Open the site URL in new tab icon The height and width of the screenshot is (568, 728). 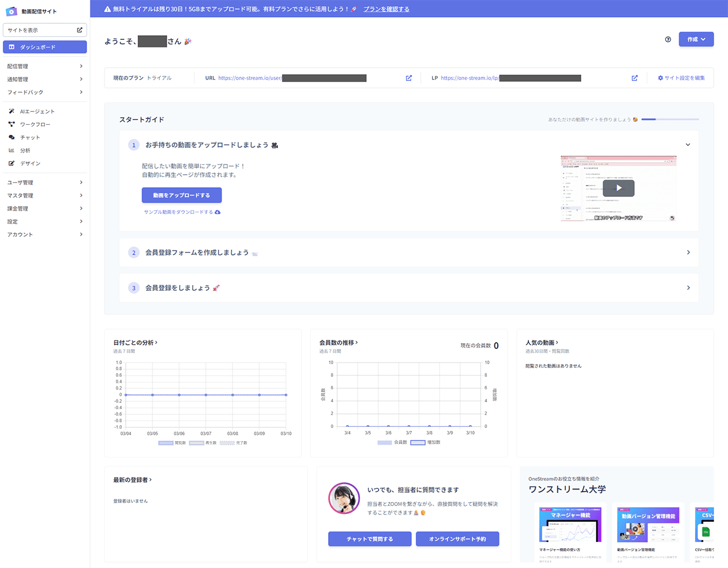pos(408,78)
